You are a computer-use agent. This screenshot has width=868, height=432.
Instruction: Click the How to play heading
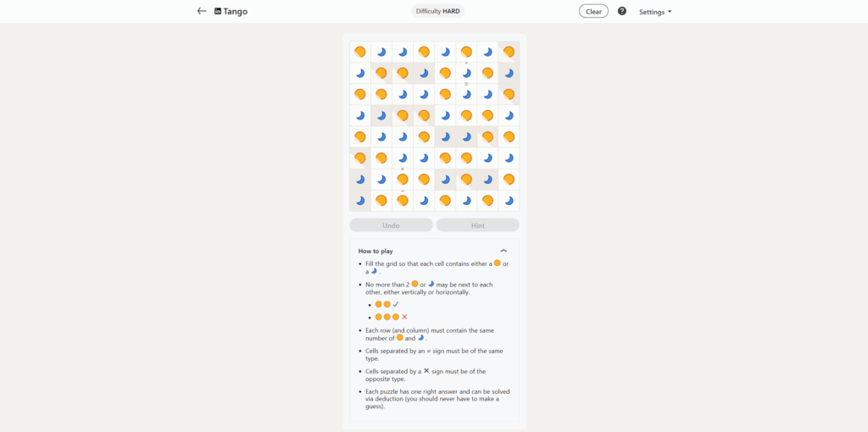coord(376,251)
